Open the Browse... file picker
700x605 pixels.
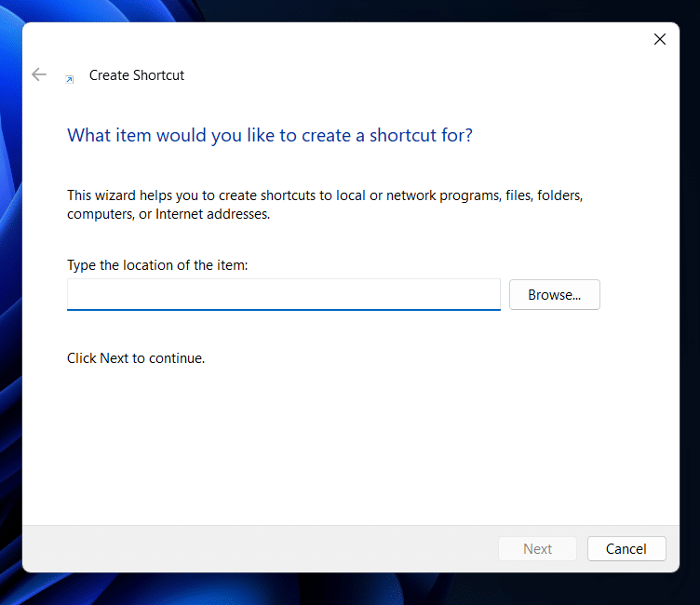pos(555,295)
